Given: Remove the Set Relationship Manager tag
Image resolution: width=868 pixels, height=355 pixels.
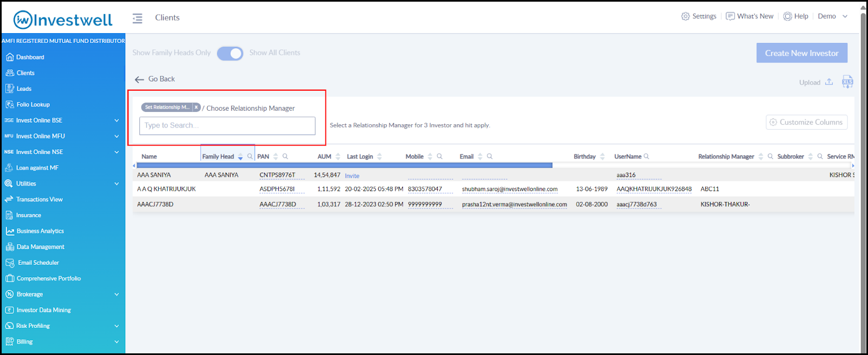Looking at the screenshot, I should click(196, 107).
